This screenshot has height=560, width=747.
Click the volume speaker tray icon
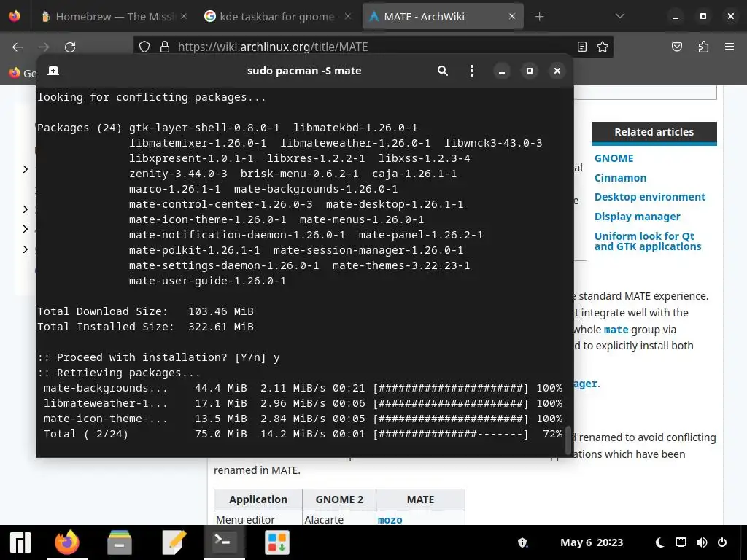tap(702, 542)
